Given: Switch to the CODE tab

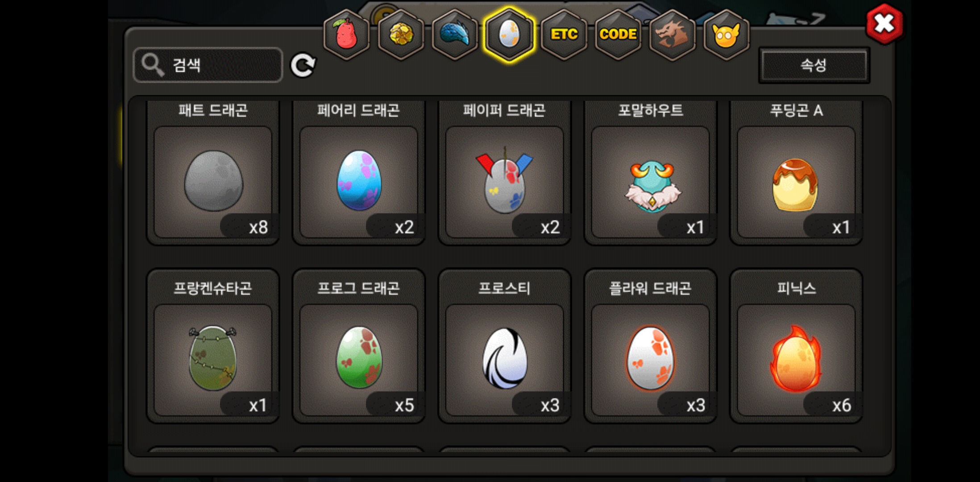Looking at the screenshot, I should [618, 34].
